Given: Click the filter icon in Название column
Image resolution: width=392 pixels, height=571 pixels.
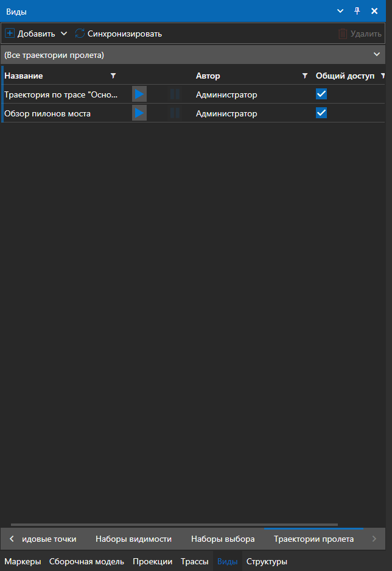Looking at the screenshot, I should tap(113, 76).
